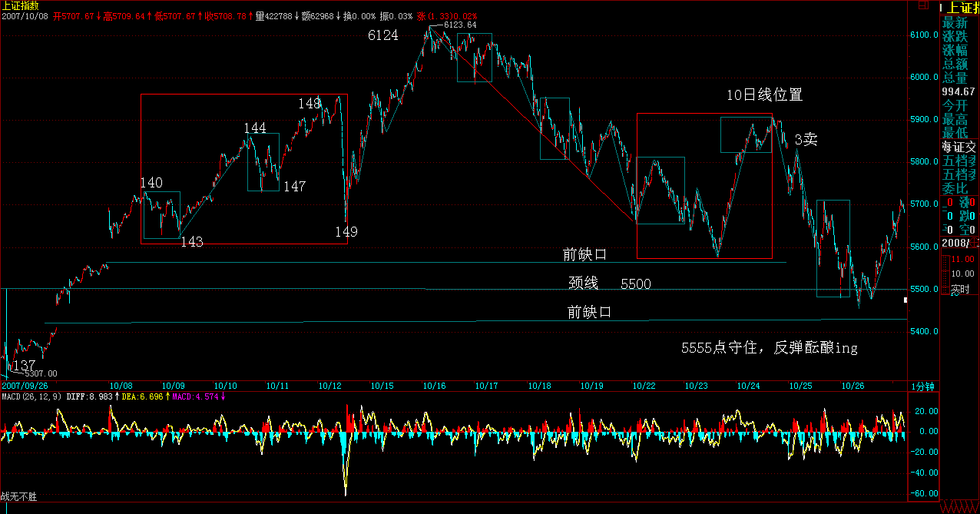Click the 6123.64 peak price marker
The height and width of the screenshot is (514, 980).
[x=459, y=25]
